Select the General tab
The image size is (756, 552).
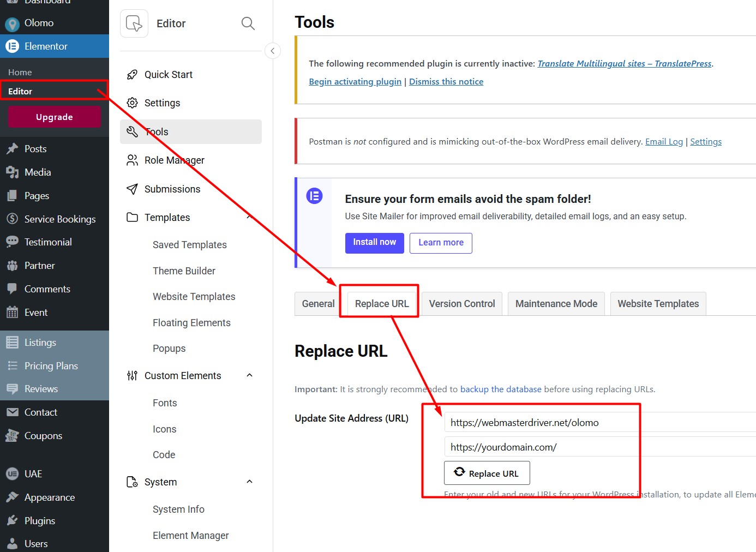click(318, 304)
